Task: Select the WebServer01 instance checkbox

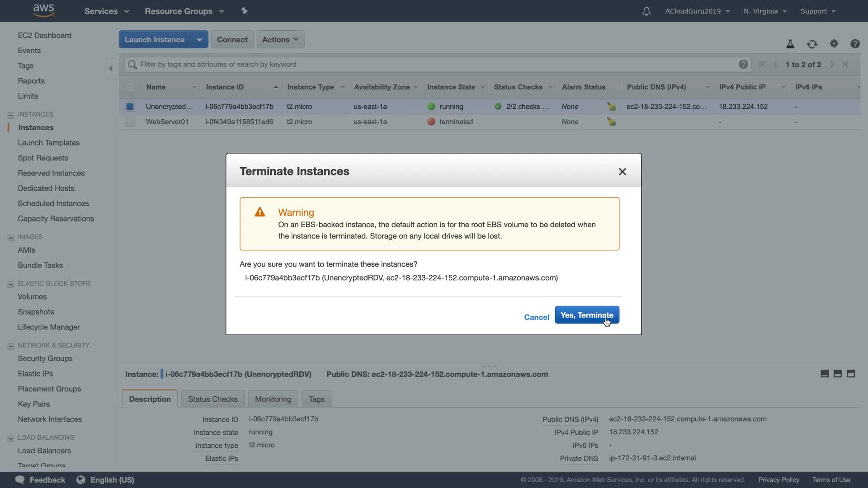Action: 130,122
